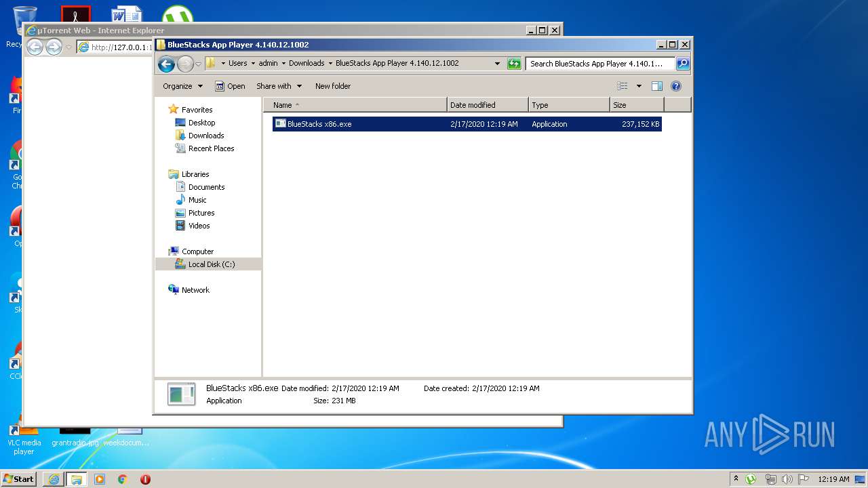Image resolution: width=868 pixels, height=488 pixels.
Task: Select BlueStacks x86.exe file
Action: click(x=467, y=124)
